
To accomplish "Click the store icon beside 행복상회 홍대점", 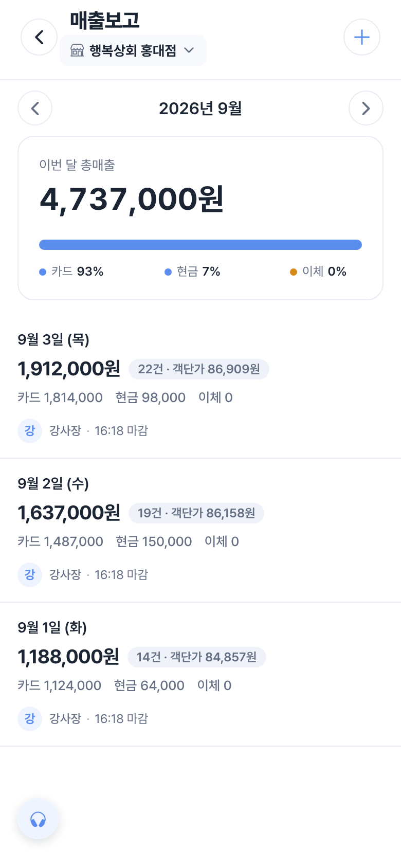I will coord(77,50).
